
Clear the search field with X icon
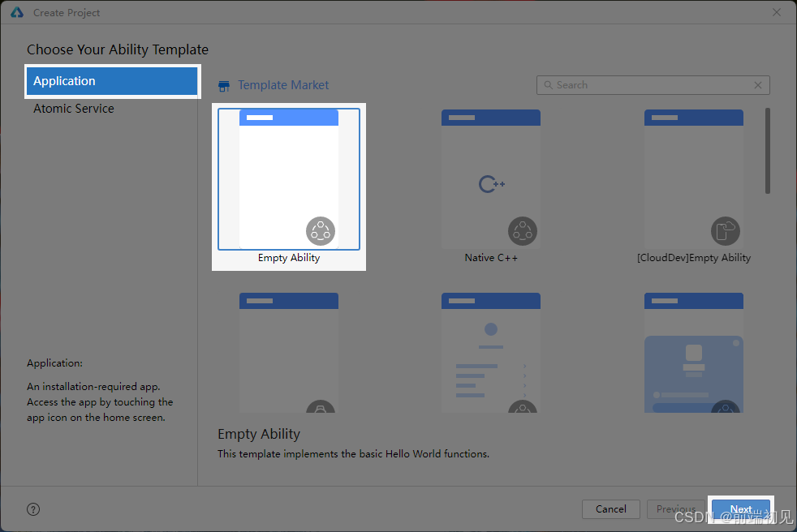[x=758, y=85]
